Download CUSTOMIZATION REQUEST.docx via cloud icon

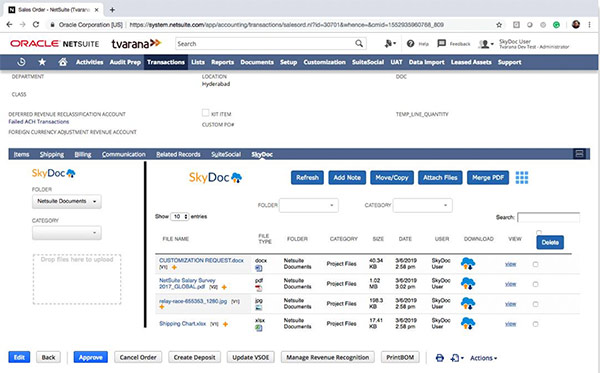(468, 264)
